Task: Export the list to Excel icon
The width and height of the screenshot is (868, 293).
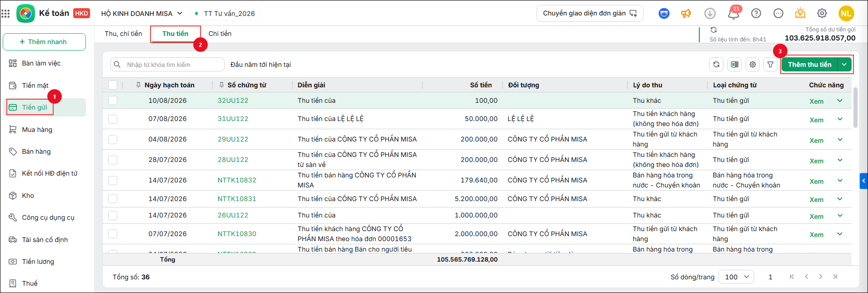Action: coord(734,65)
